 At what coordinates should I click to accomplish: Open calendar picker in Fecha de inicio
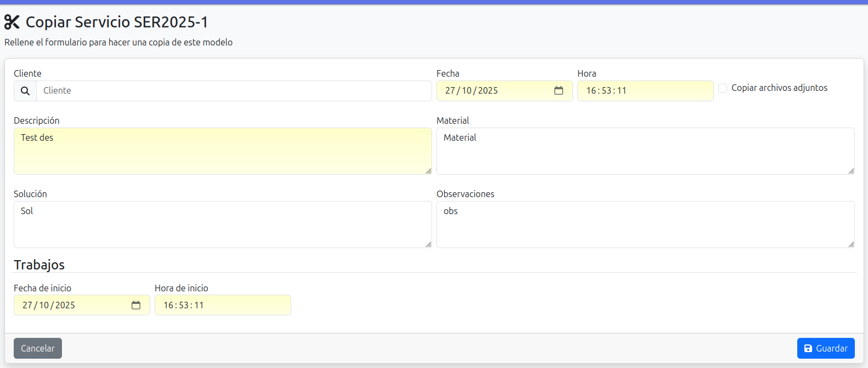(136, 306)
